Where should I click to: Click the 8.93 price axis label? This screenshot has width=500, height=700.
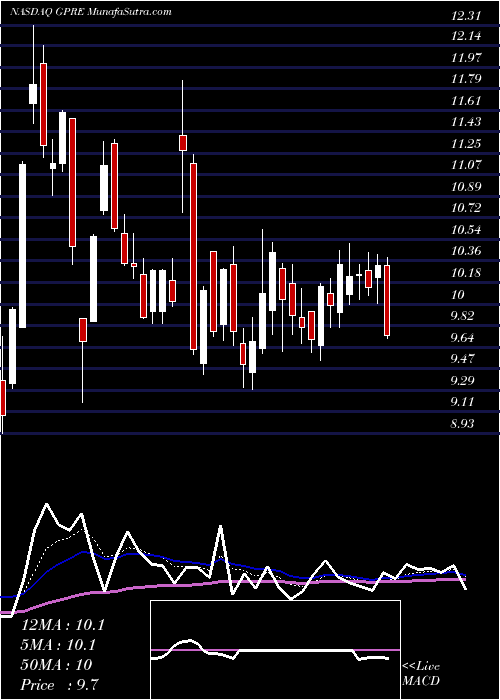[462, 423]
